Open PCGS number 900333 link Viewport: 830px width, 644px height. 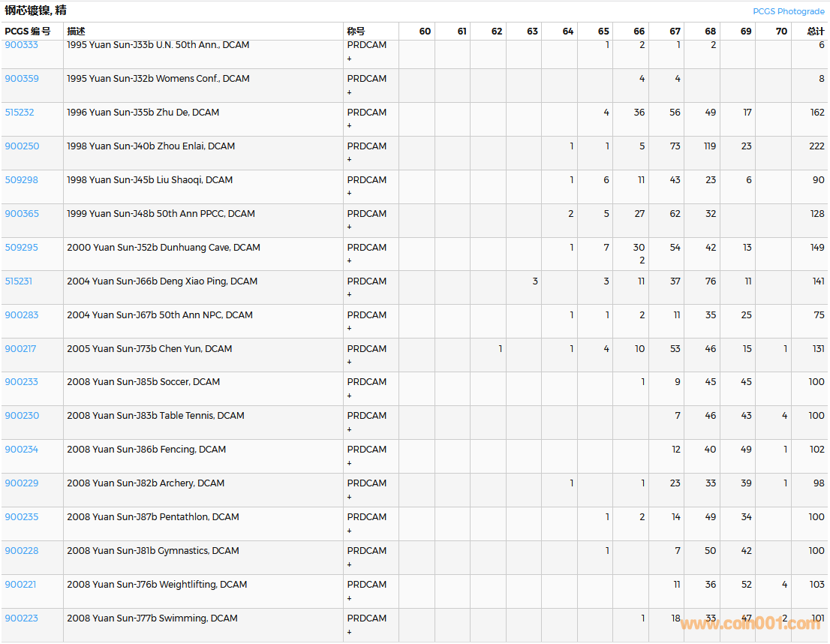21,45
